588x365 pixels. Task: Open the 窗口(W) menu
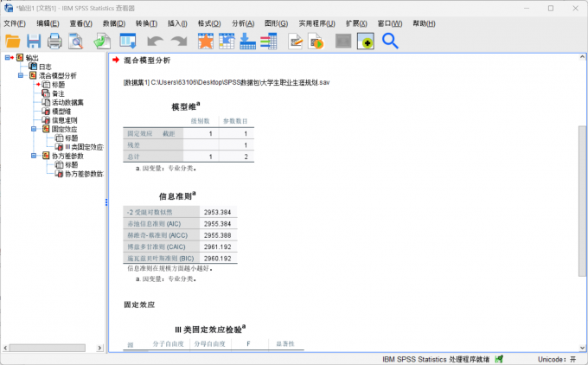pos(390,23)
